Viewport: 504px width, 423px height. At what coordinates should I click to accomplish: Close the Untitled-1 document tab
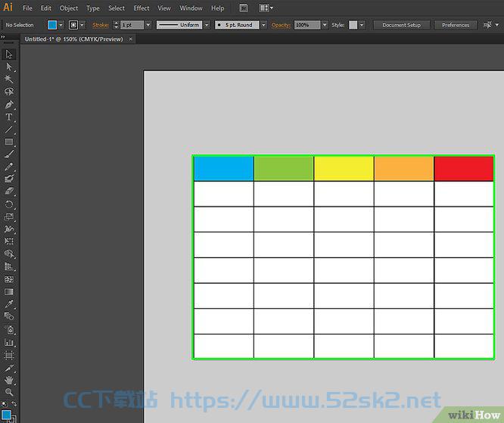[x=130, y=39]
